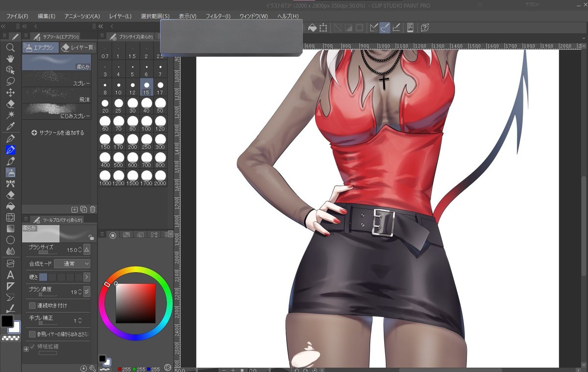Select the Frame border grid tool
This screenshot has width=588, height=372.
pos(10,217)
